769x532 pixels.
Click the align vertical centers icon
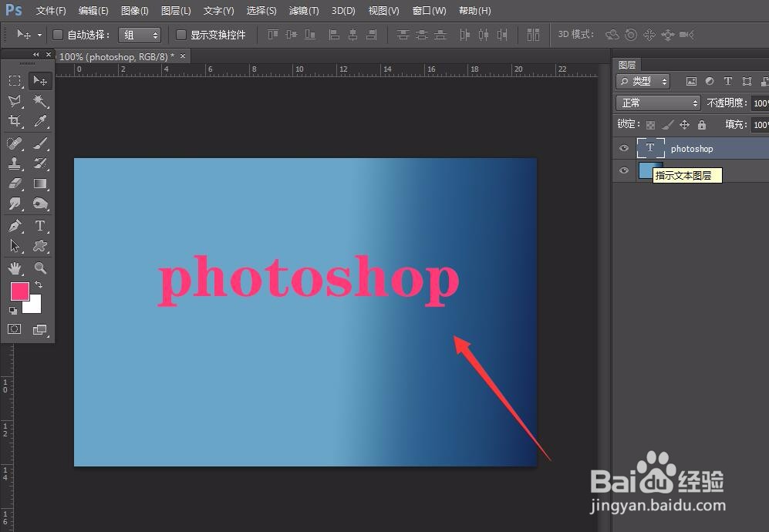[x=292, y=35]
